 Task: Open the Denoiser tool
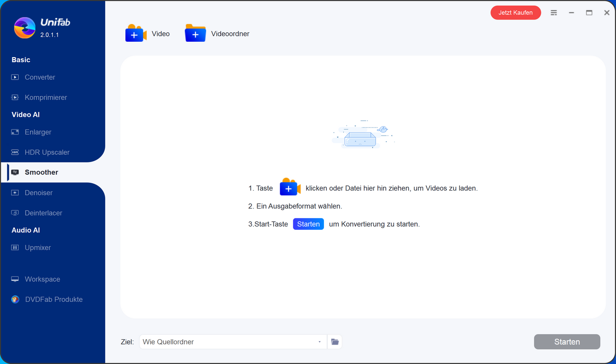tap(38, 193)
